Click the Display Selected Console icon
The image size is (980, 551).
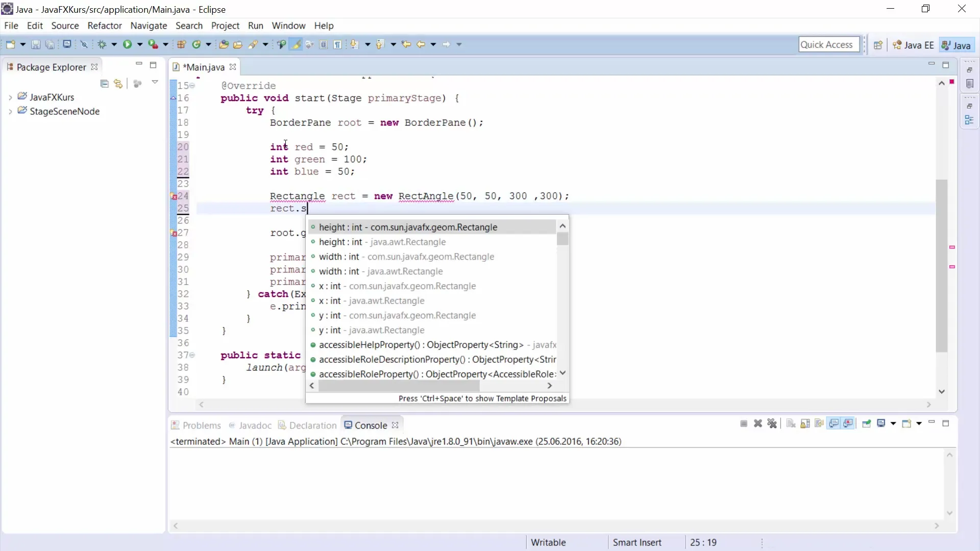pyautogui.click(x=881, y=423)
